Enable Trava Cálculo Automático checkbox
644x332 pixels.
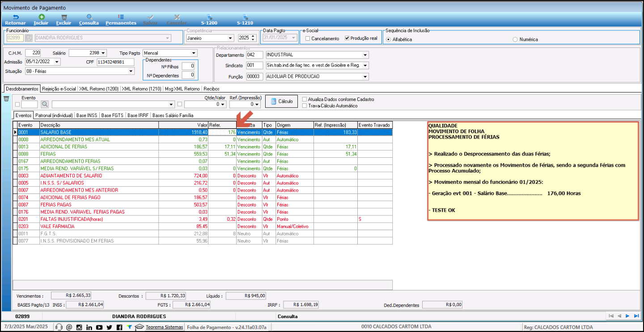point(305,106)
